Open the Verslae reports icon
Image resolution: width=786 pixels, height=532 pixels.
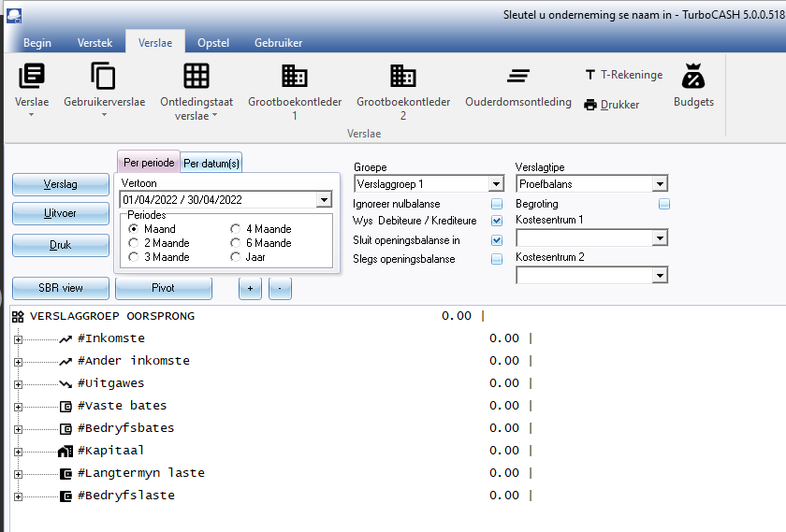point(32,77)
